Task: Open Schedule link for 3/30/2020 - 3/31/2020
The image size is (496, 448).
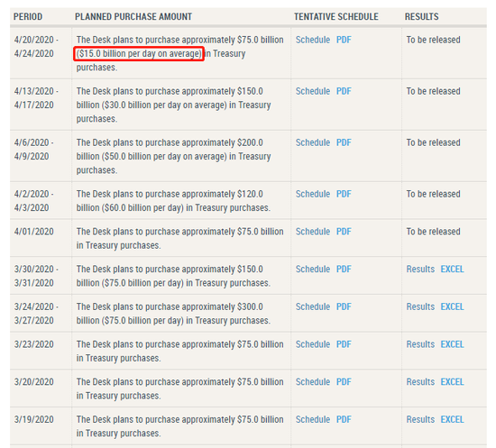Action: pos(313,269)
